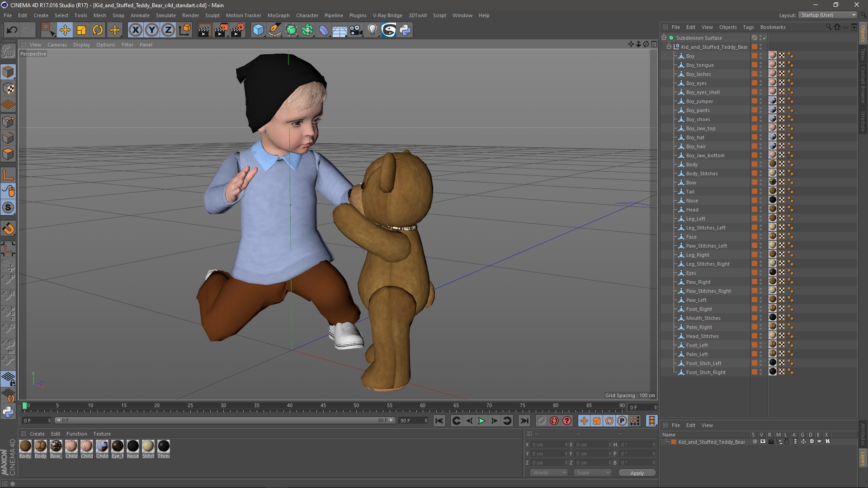Click the Undo arrow icon
Screen dimensions: 868x488
click(x=12, y=30)
